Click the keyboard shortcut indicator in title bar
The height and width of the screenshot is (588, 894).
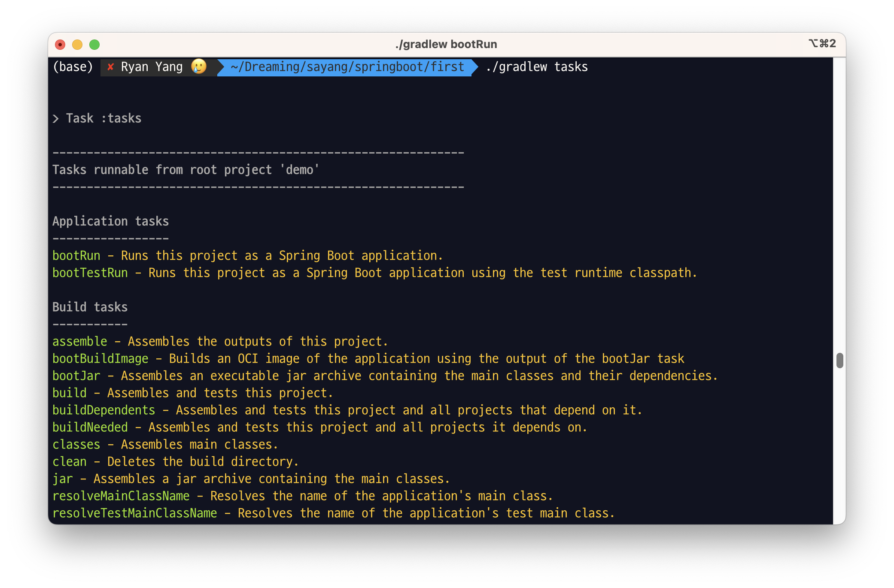point(822,43)
